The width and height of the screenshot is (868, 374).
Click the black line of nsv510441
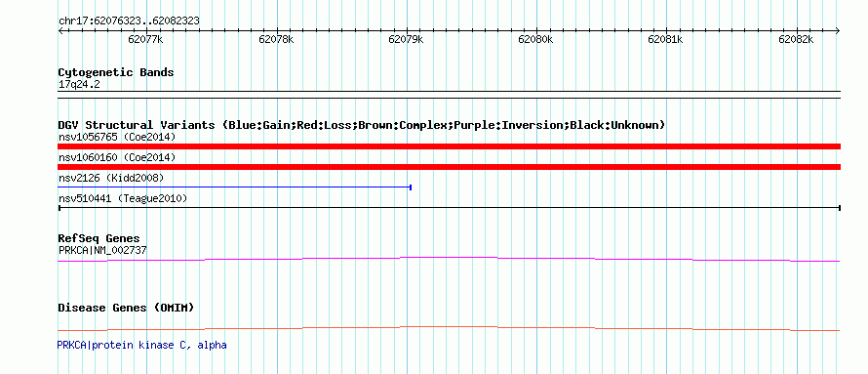(x=449, y=208)
